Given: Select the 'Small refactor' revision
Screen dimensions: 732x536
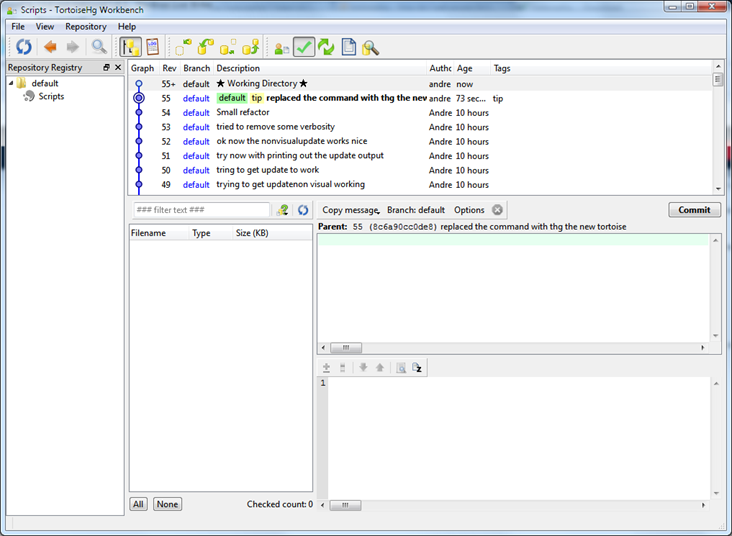Looking at the screenshot, I should (420, 113).
